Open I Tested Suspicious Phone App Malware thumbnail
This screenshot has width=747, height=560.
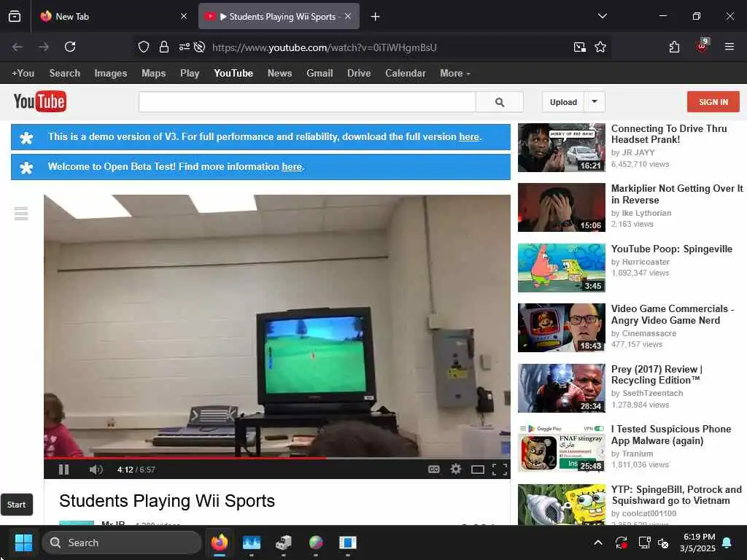[x=561, y=448]
